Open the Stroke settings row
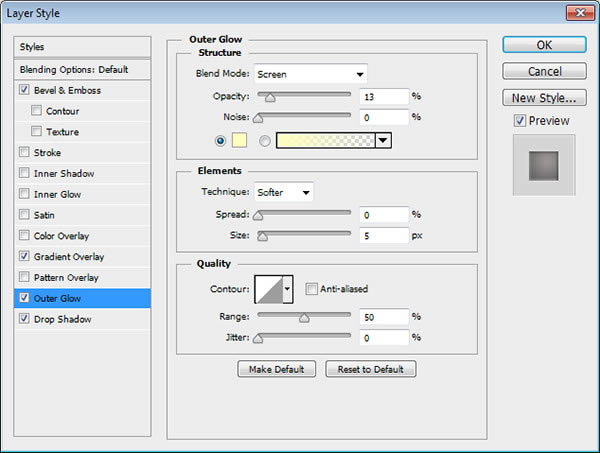This screenshot has height=453, width=600. tap(82, 152)
